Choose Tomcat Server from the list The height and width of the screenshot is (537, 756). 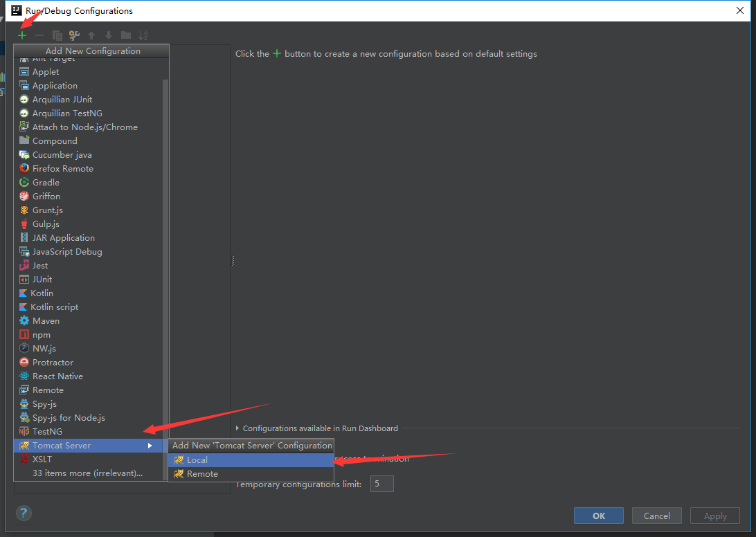89,446
